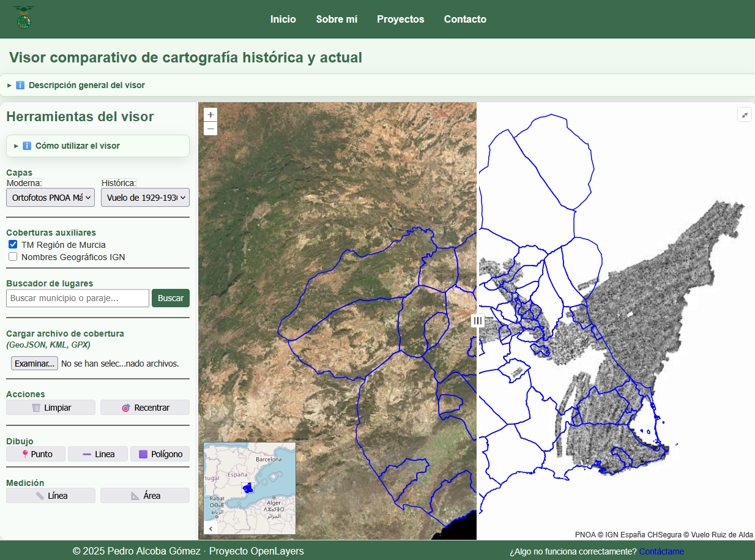Viewport: 755px width, 560px height.
Task: Click the info icon beside Descripción general
Action: pos(20,85)
